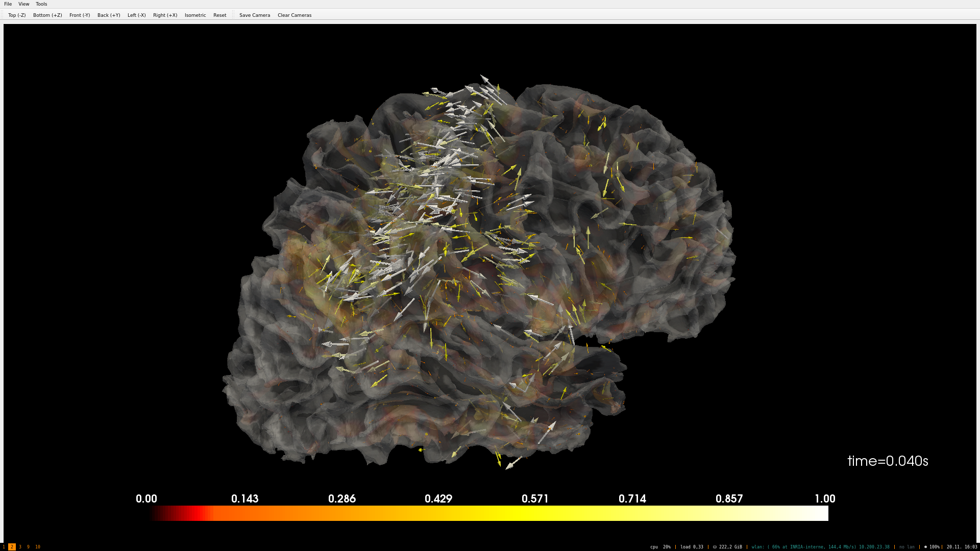Screen dimensions: 980x551
Task: Switch to workspace 1 in status bar
Action: 4,547
